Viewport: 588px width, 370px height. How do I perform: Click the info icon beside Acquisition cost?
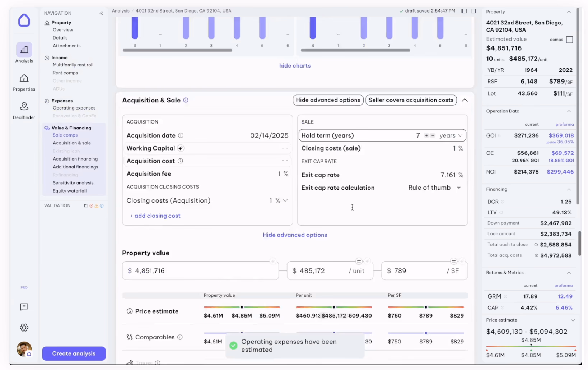[x=181, y=161]
